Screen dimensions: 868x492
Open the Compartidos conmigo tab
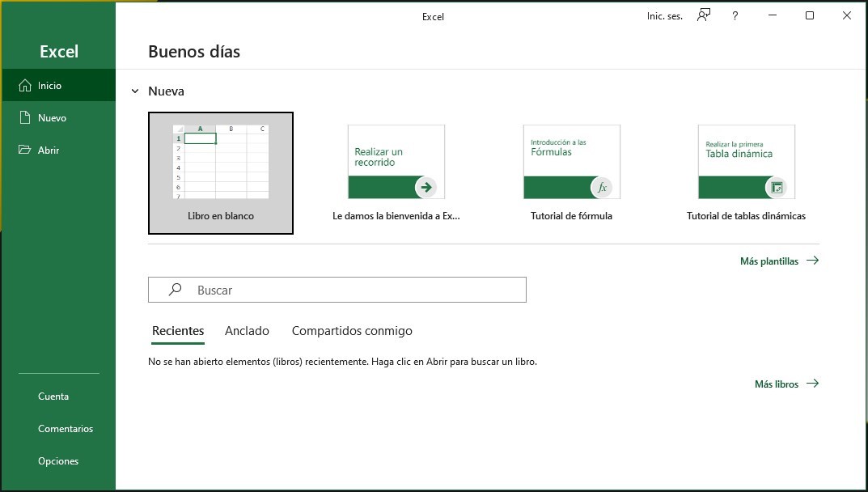[x=352, y=330]
